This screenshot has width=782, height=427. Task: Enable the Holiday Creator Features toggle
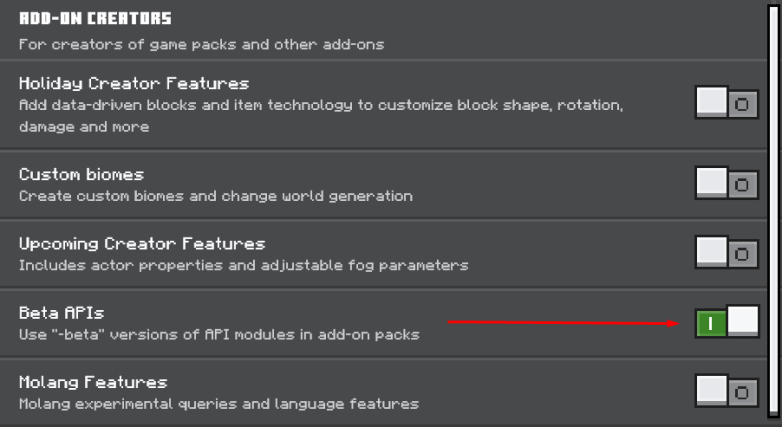pyautogui.click(x=727, y=103)
